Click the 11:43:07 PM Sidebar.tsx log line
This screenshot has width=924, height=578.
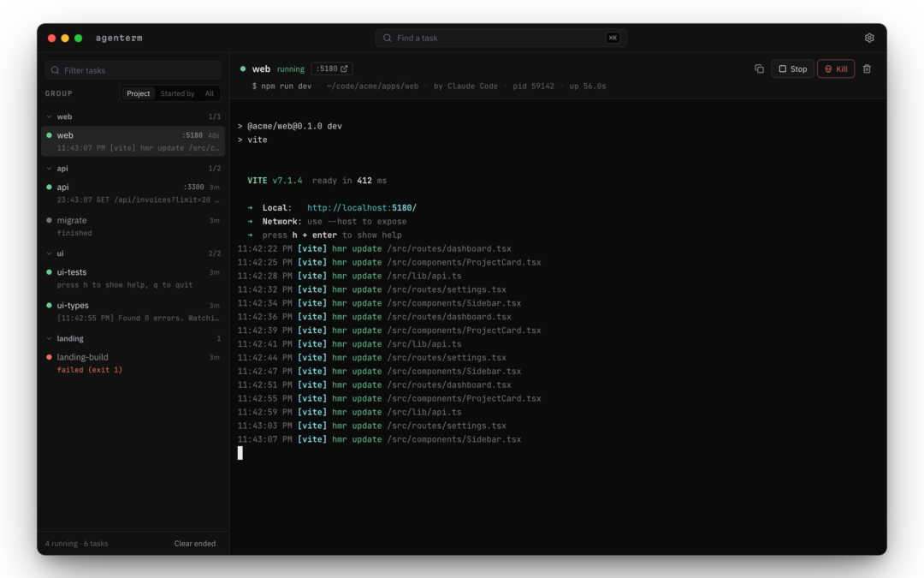380,439
